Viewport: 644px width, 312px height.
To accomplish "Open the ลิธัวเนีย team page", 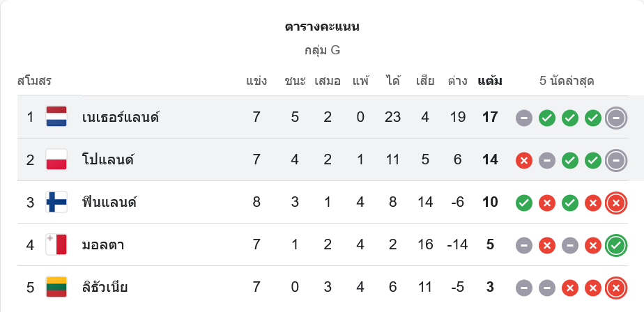I will pyautogui.click(x=105, y=287).
